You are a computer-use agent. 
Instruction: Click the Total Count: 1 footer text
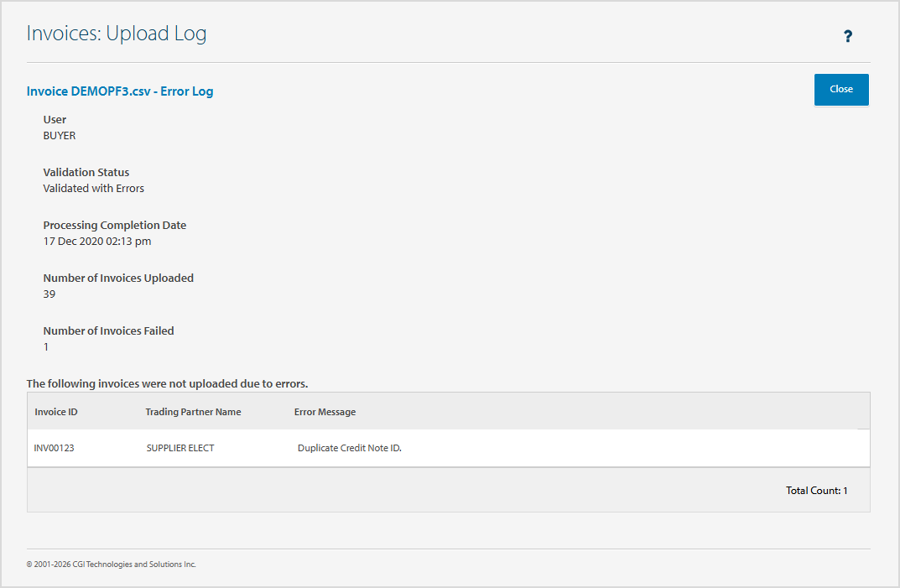tap(816, 491)
